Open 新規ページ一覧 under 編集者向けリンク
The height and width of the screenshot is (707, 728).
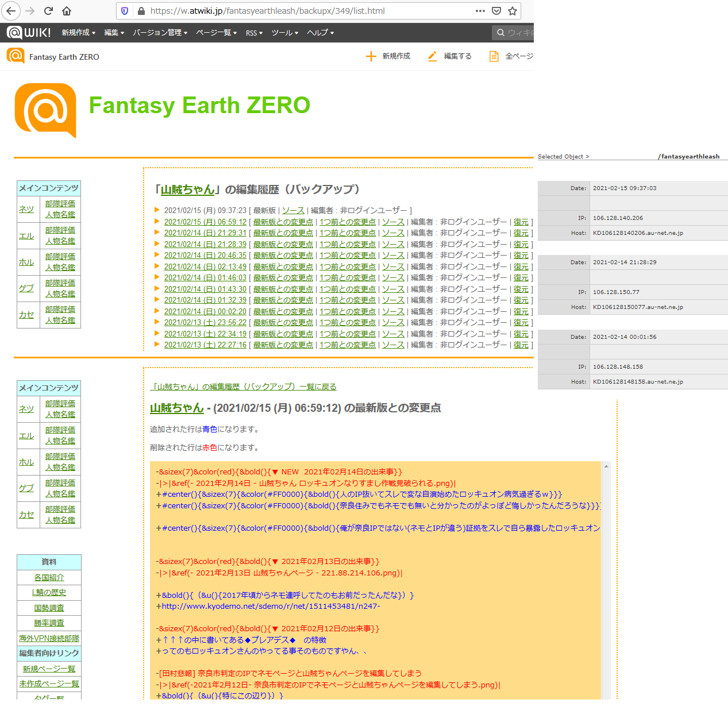(x=49, y=669)
